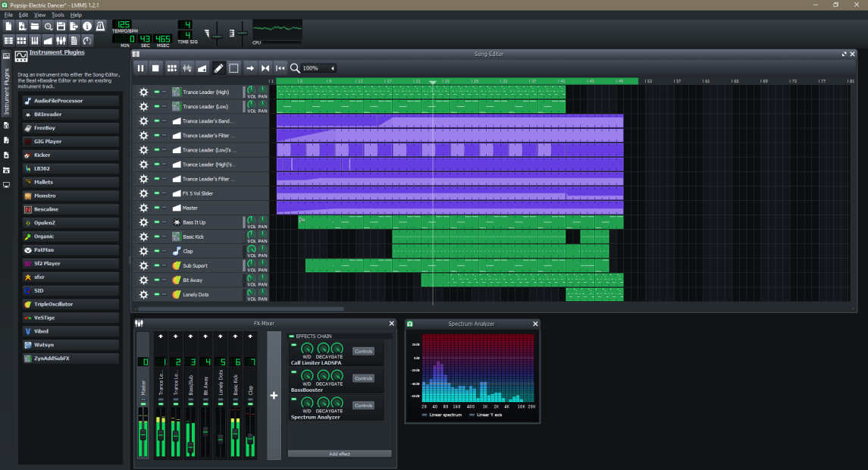868x470 pixels.
Task: Click the metronome icon in the toolbar
Action: [99, 25]
